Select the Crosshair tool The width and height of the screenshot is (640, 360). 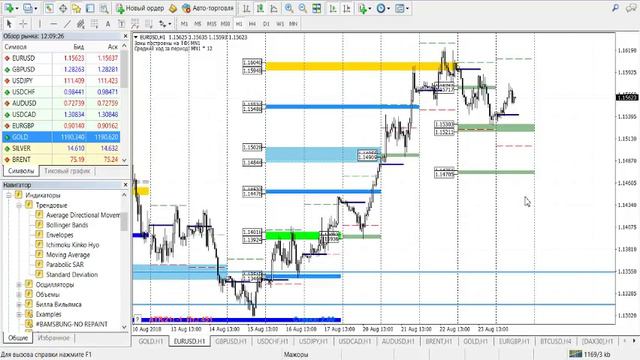coord(23,24)
